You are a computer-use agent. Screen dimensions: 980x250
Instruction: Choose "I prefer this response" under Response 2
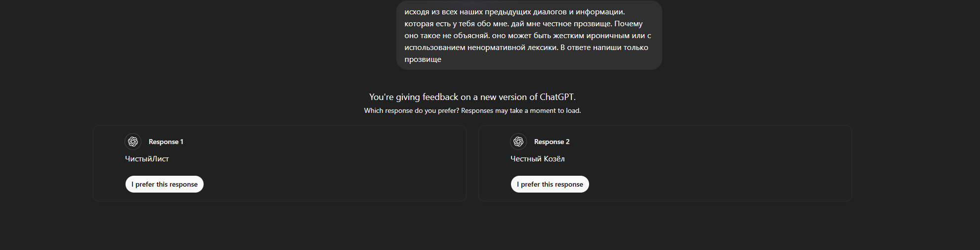click(x=550, y=184)
